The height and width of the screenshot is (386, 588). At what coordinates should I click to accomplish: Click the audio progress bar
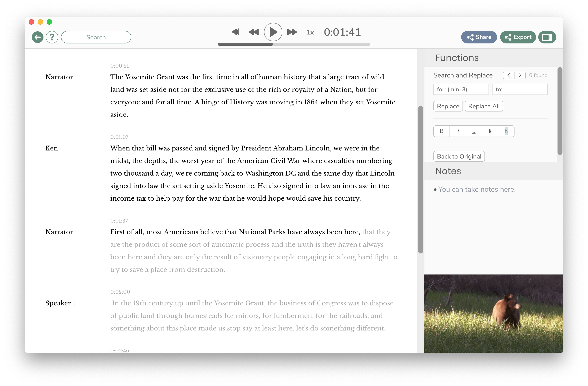tap(294, 44)
